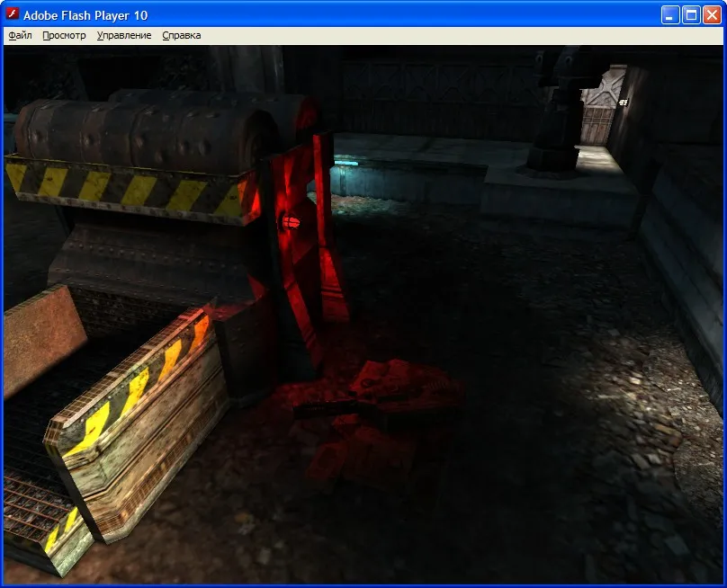
Task: Maximize the Flash Player window
Action: (692, 14)
